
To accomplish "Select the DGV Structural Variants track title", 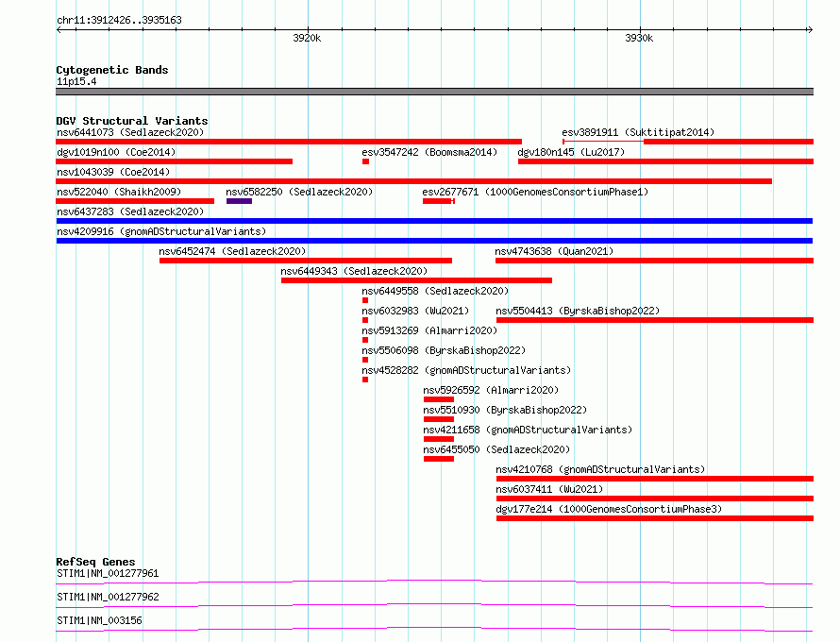I will coord(132,121).
